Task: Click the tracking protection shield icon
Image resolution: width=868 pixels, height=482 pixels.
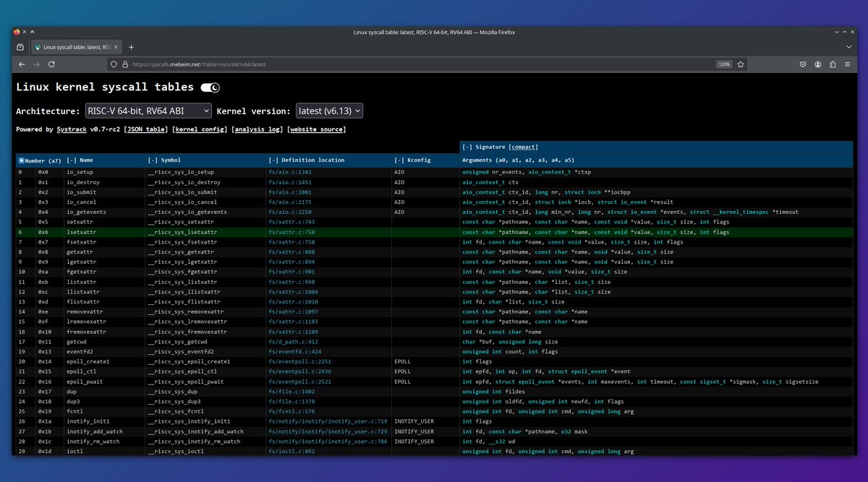Action: click(113, 64)
